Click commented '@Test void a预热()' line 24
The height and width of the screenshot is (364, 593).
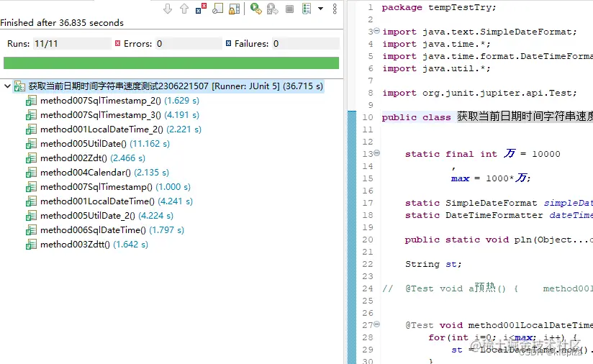point(456,288)
